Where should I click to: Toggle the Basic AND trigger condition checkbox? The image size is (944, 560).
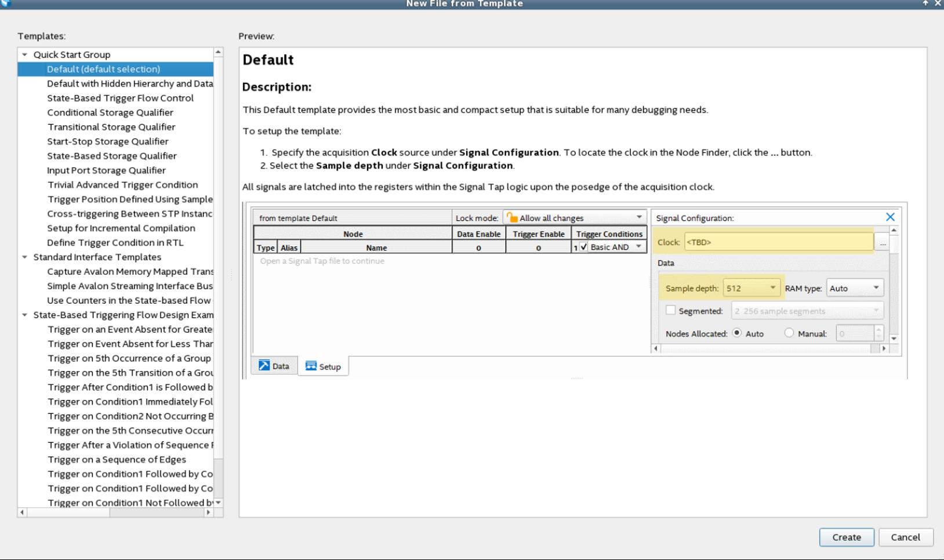(x=584, y=247)
